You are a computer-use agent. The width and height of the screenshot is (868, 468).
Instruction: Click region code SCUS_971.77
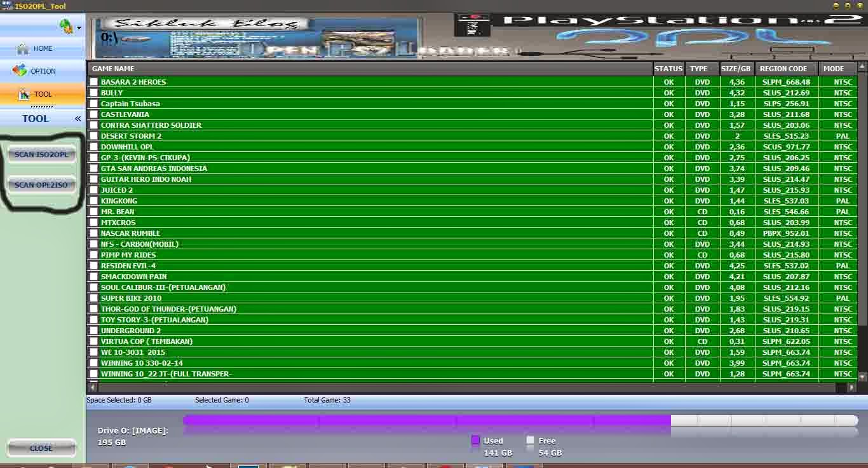pyautogui.click(x=787, y=147)
